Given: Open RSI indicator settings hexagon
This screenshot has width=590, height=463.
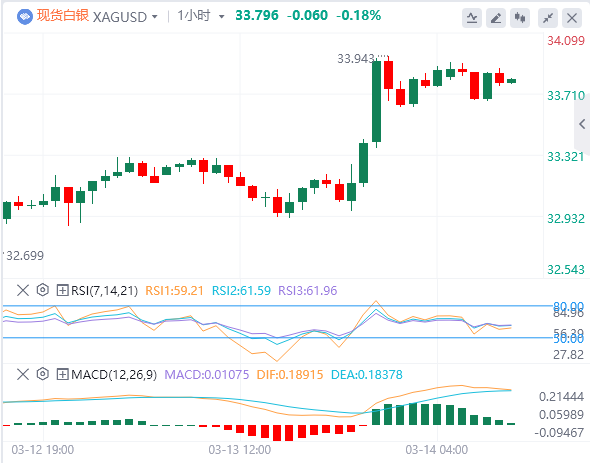Looking at the screenshot, I should click(x=43, y=290).
